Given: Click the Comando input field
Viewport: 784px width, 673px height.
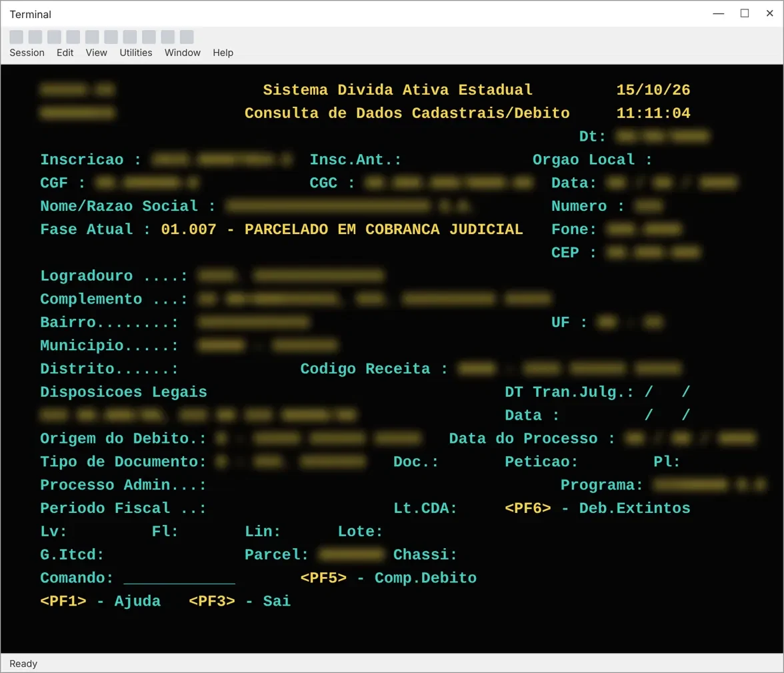Looking at the screenshot, I should pyautogui.click(x=179, y=578).
